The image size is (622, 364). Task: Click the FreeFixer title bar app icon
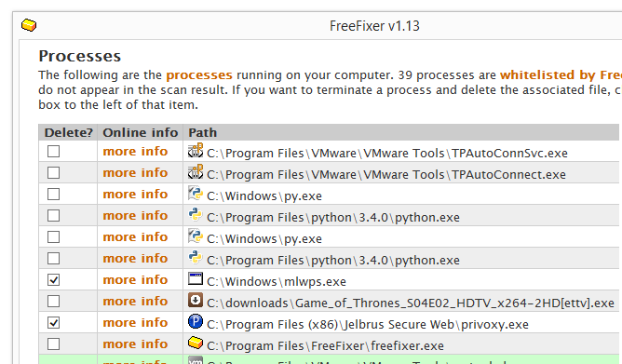[x=29, y=25]
